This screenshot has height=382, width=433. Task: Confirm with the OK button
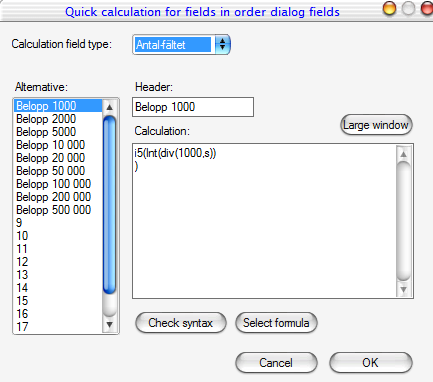click(x=371, y=363)
